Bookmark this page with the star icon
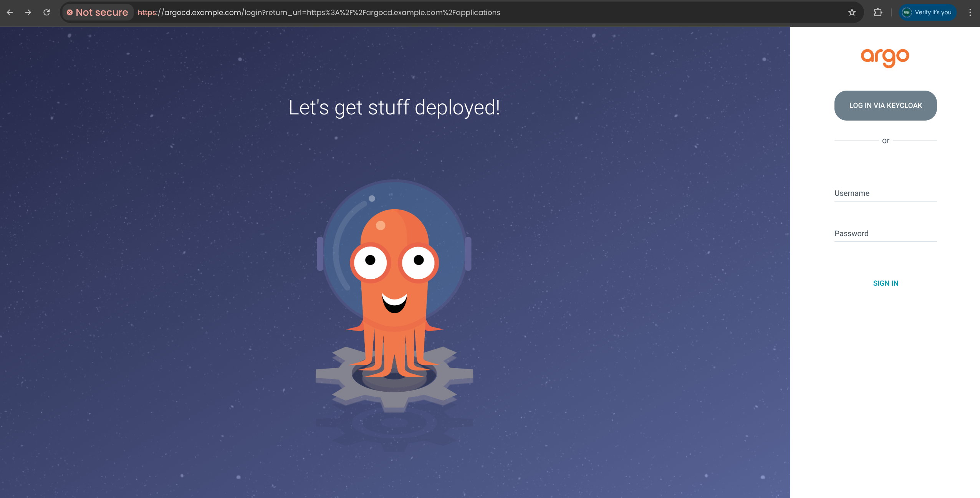Image resolution: width=980 pixels, height=498 pixels. 852,12
